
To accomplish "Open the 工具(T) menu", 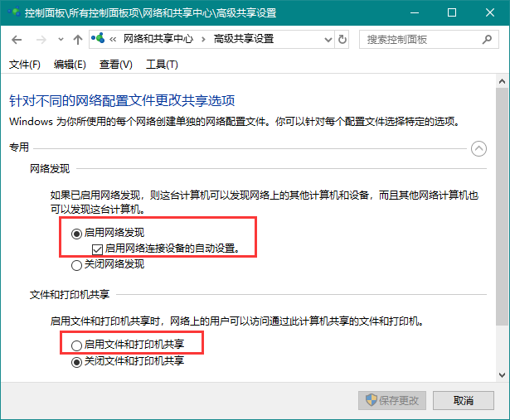I will (x=162, y=65).
